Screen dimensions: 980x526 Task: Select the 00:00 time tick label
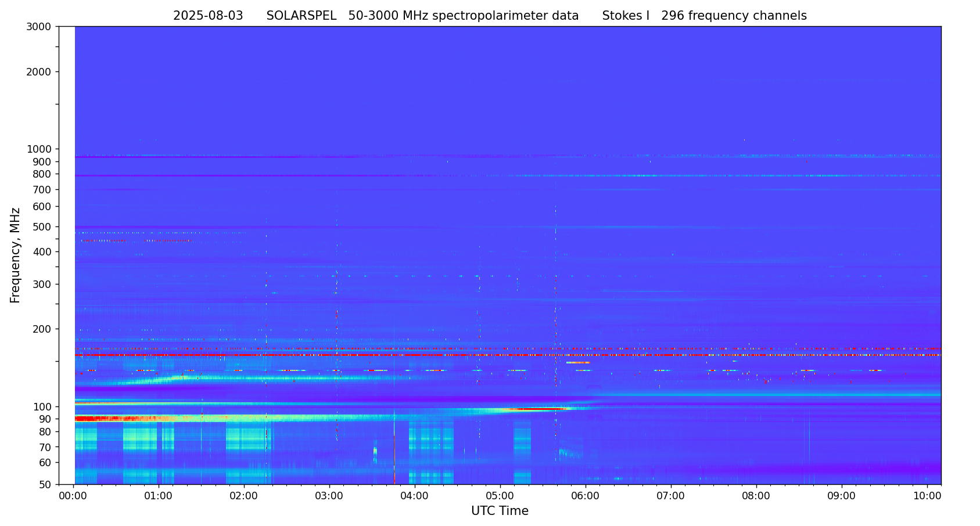73,496
